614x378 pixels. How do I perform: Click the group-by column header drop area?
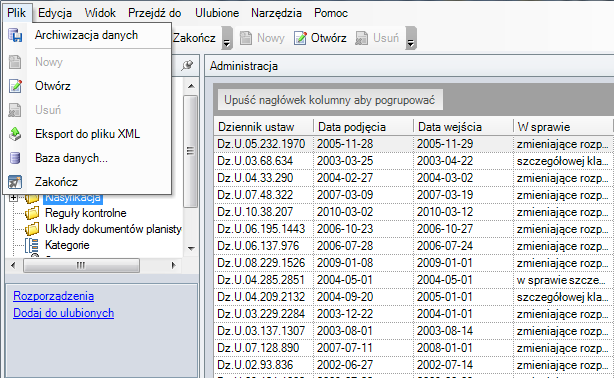tap(330, 100)
